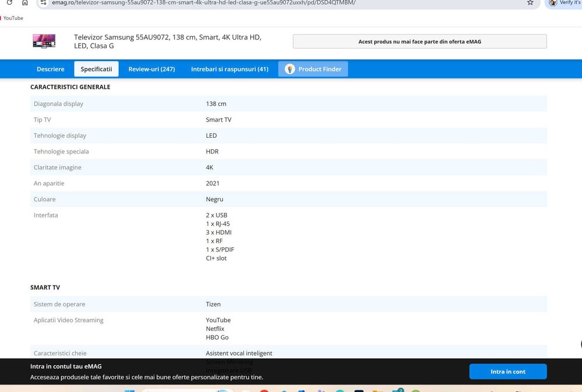
Task: Select the 138 cm value in Diagonala row
Action: point(216,104)
